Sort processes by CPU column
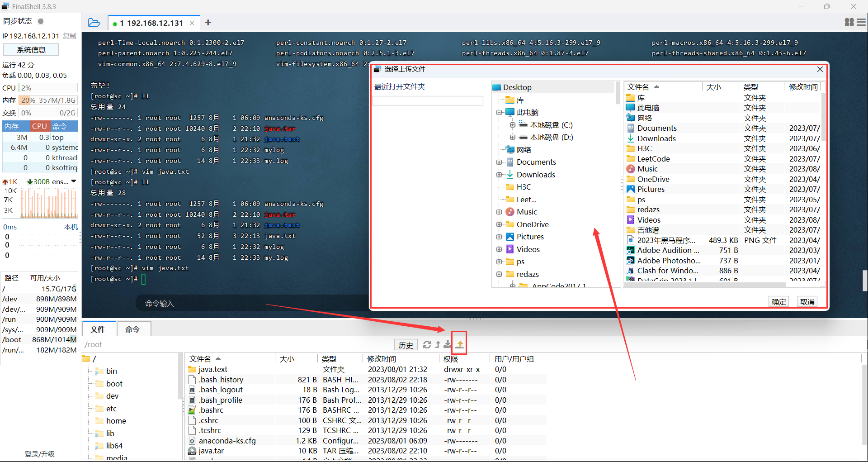 39,126
